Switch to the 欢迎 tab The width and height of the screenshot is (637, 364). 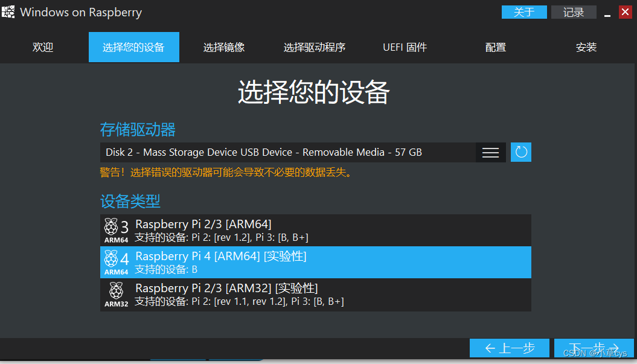coord(43,47)
